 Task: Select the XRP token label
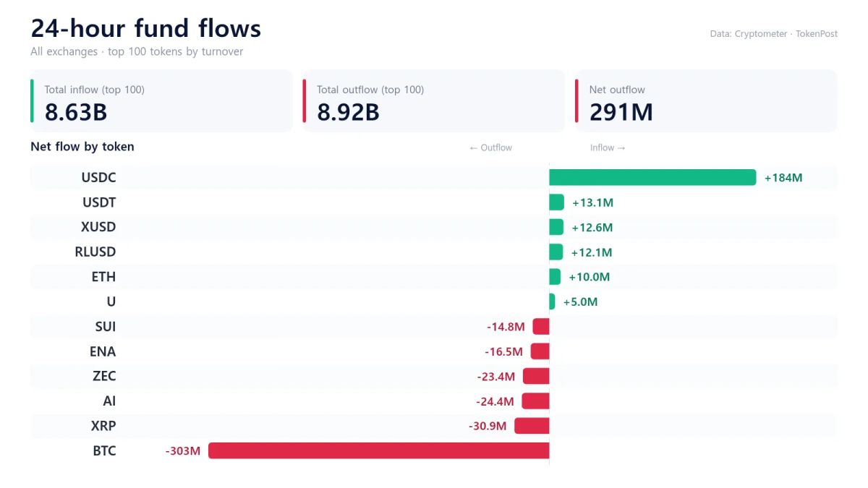103,426
